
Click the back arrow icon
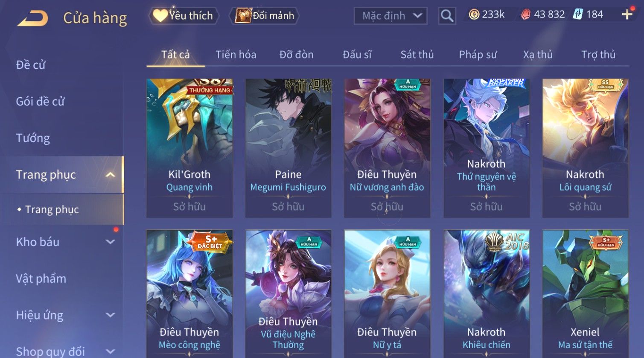pos(32,18)
